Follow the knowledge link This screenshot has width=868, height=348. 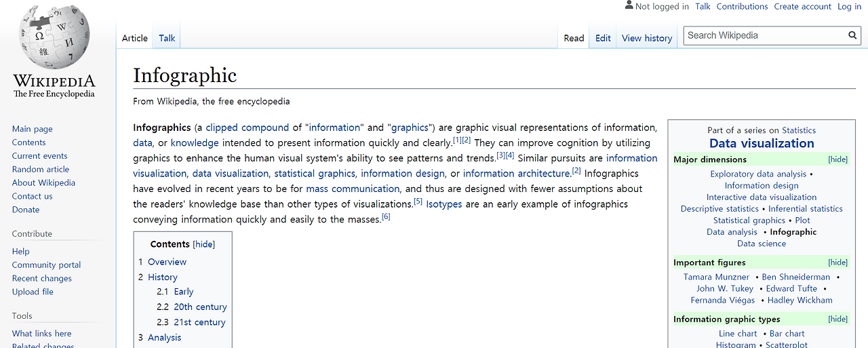click(x=195, y=143)
